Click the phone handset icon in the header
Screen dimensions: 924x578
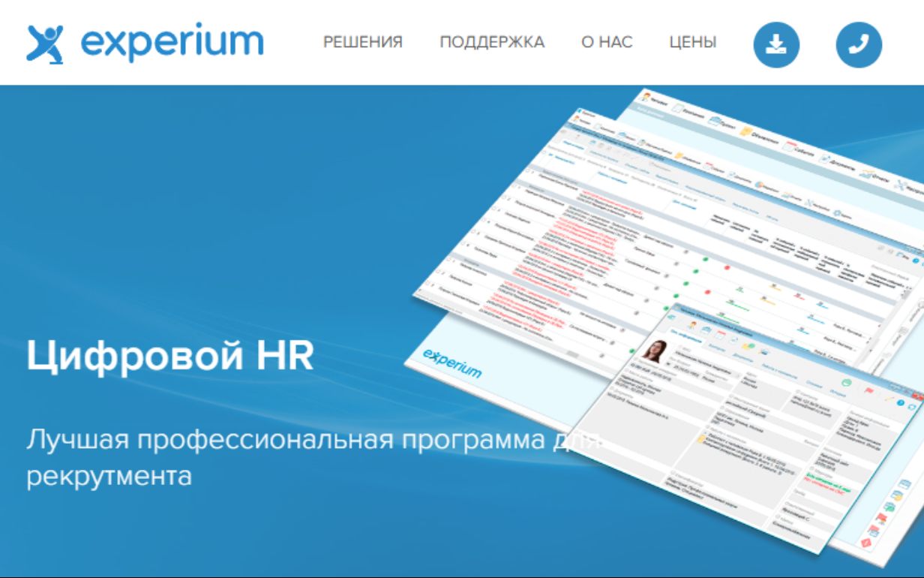[x=859, y=44]
